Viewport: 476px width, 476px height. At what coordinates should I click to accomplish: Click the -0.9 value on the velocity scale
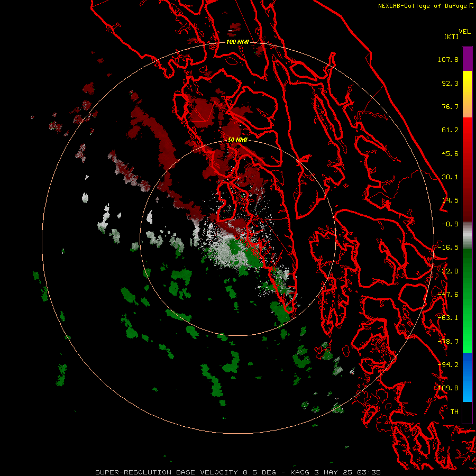click(450, 224)
